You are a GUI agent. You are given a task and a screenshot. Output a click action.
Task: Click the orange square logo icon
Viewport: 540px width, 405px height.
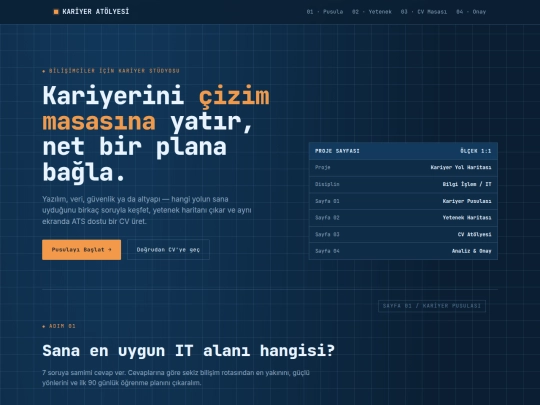56,12
